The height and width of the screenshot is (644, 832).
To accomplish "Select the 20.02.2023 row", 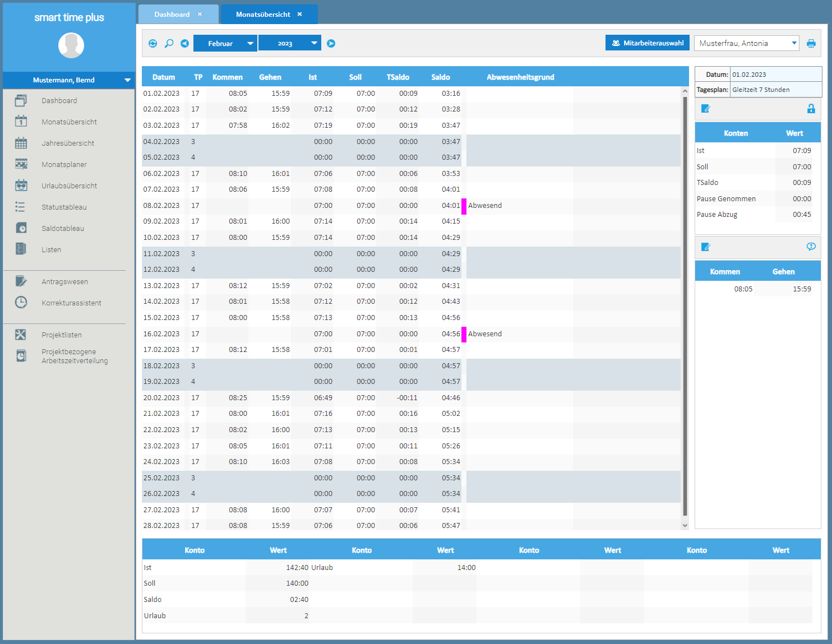I will pyautogui.click(x=303, y=398).
